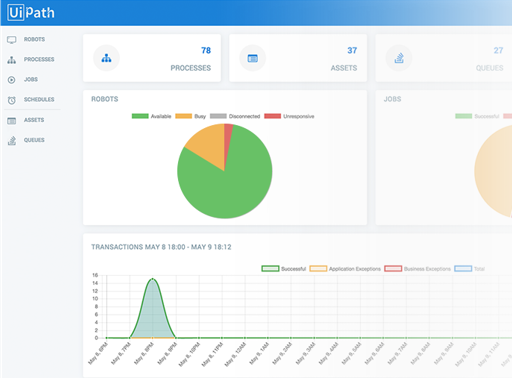512x378 pixels.
Task: Click the red Unresponsive pie slice
Action: click(228, 137)
